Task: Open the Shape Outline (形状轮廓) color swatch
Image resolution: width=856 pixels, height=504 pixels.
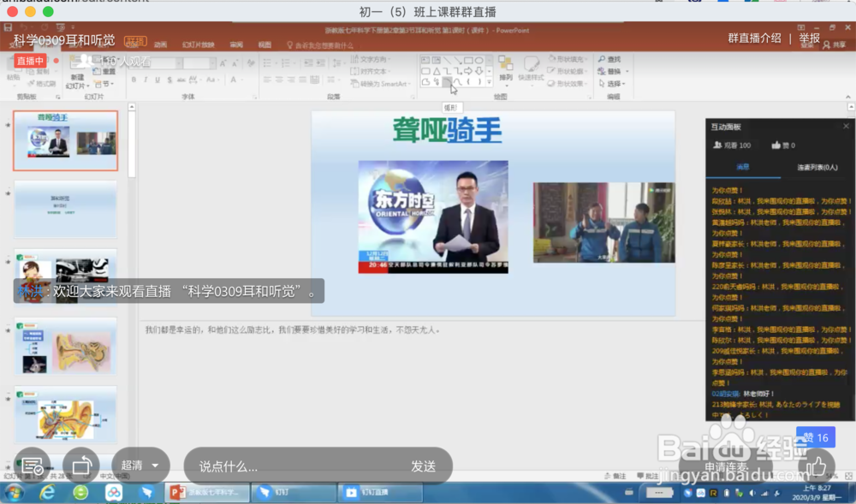Action: tap(571, 70)
